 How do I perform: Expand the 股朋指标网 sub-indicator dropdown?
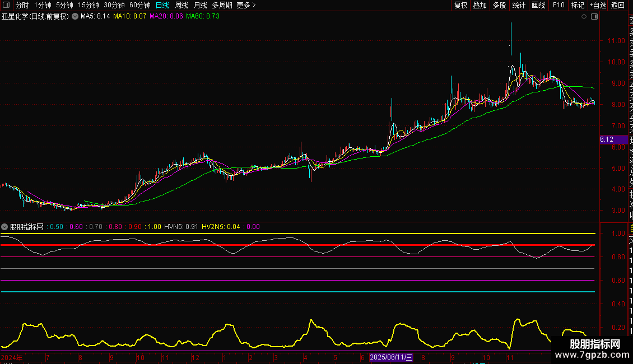coord(5,227)
